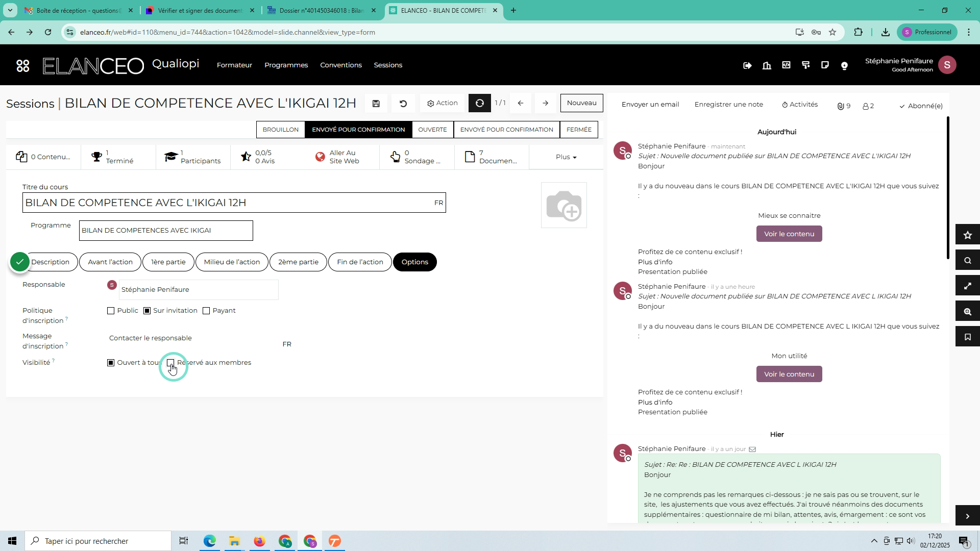980x551 pixels.
Task: Open Stéphanie Penifaure user menu in header
Action: tap(911, 65)
